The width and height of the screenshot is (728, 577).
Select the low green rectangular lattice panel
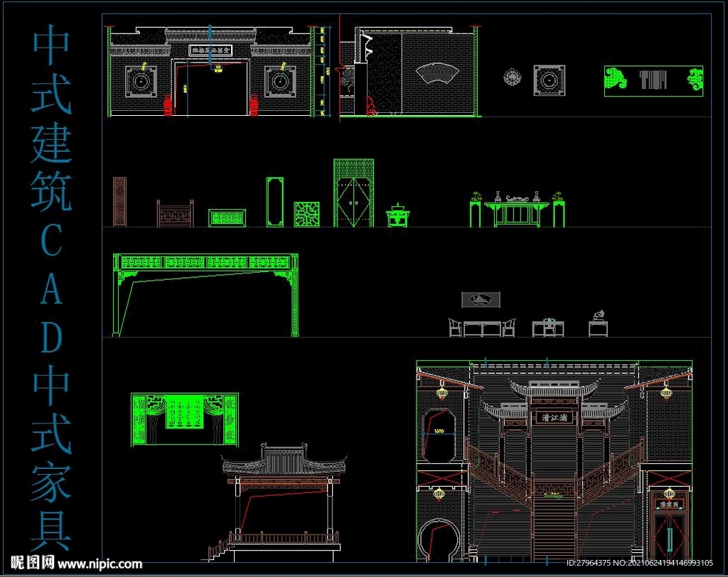(227, 217)
